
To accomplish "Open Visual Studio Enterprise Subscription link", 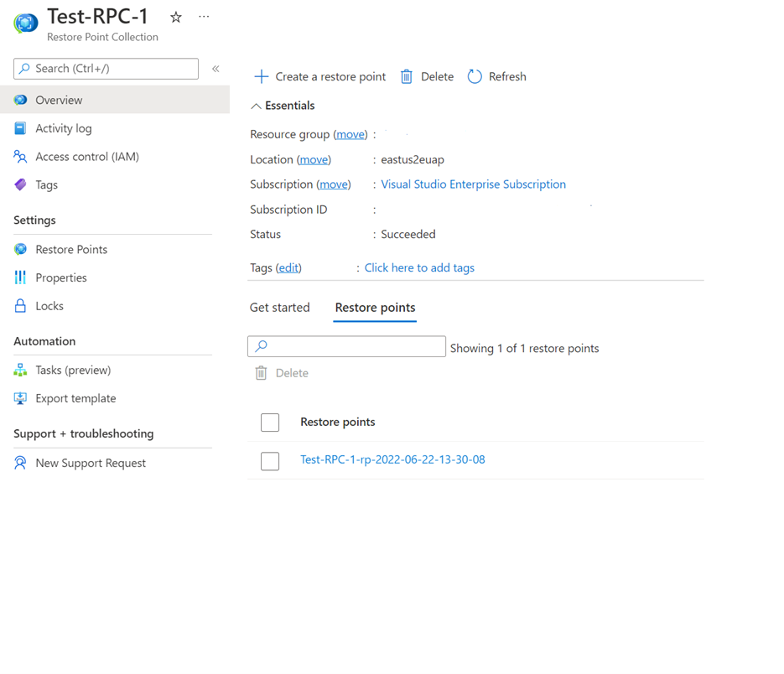I will tap(474, 184).
